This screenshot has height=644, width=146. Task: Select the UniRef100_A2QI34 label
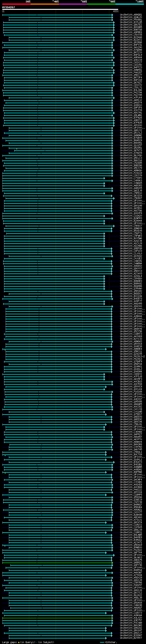tap(131, 241)
